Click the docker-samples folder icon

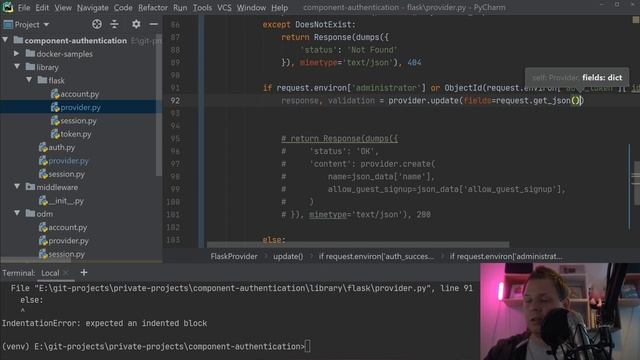point(30,53)
